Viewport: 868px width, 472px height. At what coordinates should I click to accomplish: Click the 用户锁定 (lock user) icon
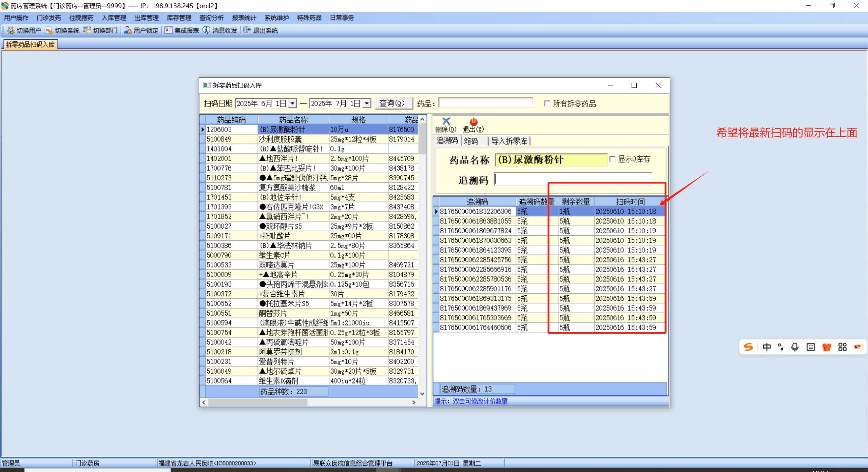pos(128,31)
